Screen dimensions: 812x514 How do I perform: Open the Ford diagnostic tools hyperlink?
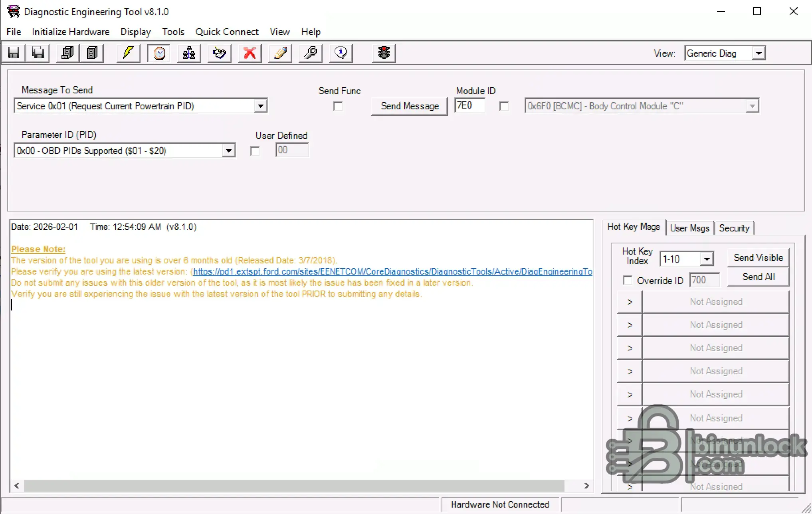(392, 272)
